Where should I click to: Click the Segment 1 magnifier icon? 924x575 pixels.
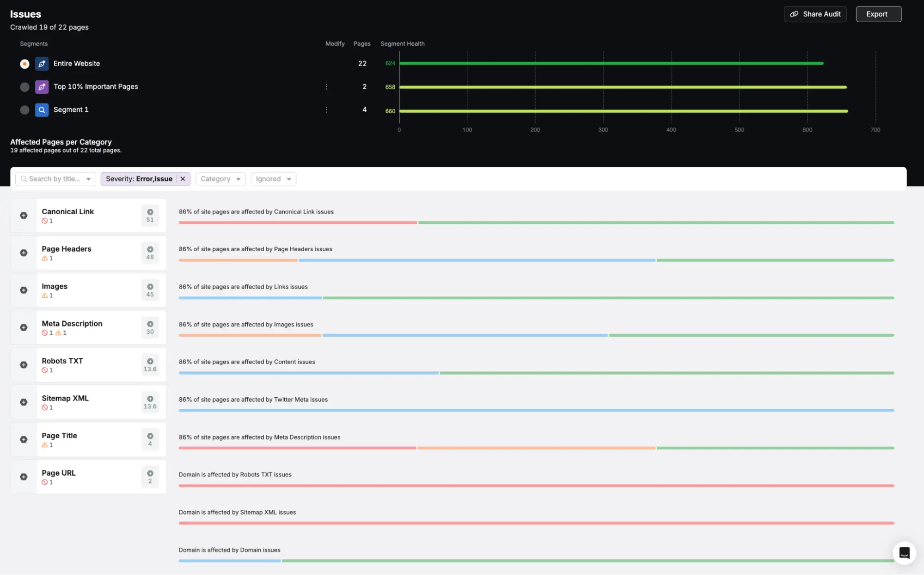click(x=42, y=110)
